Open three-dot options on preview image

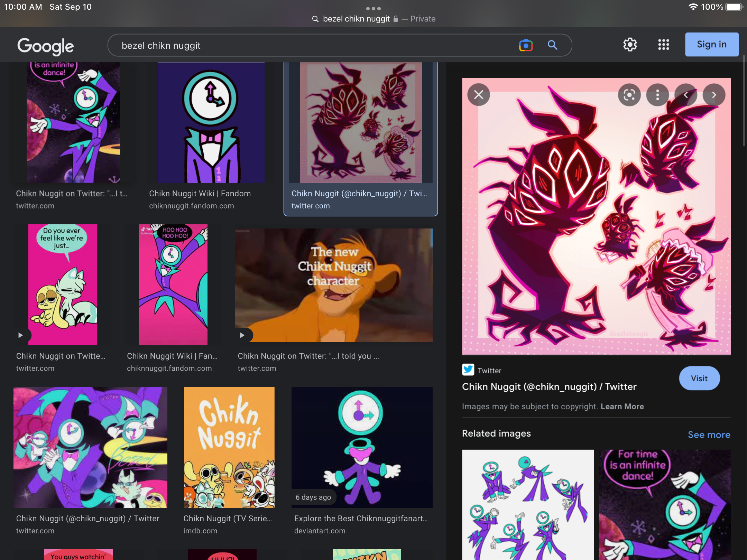tap(657, 95)
